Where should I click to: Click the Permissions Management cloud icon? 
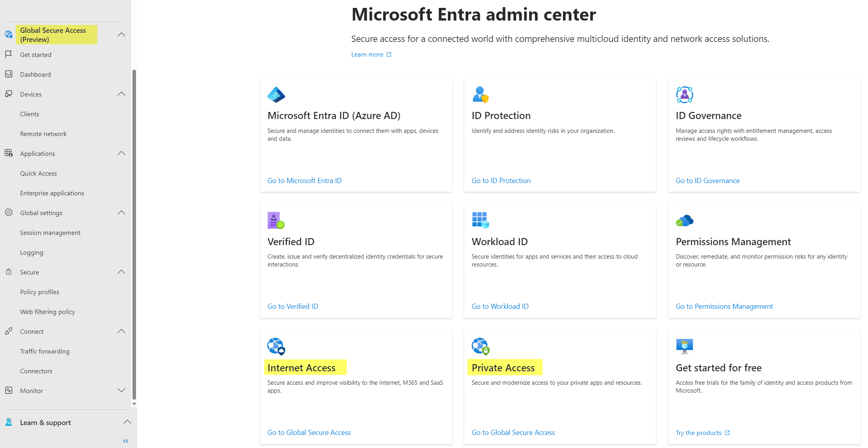685,221
